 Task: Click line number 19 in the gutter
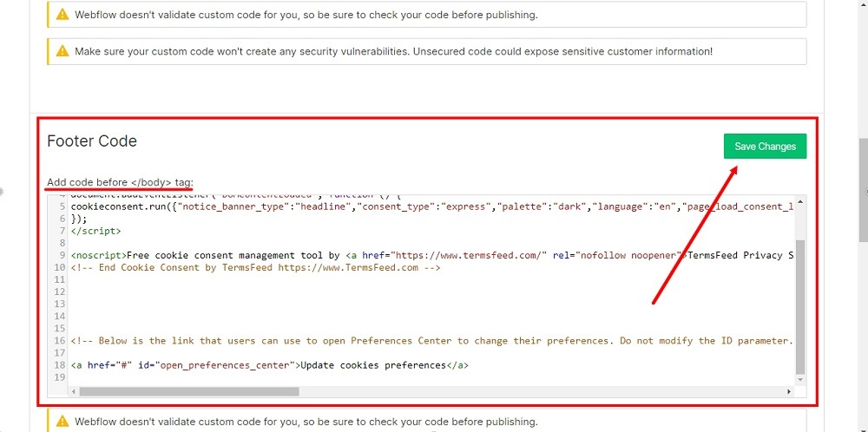pyautogui.click(x=60, y=377)
